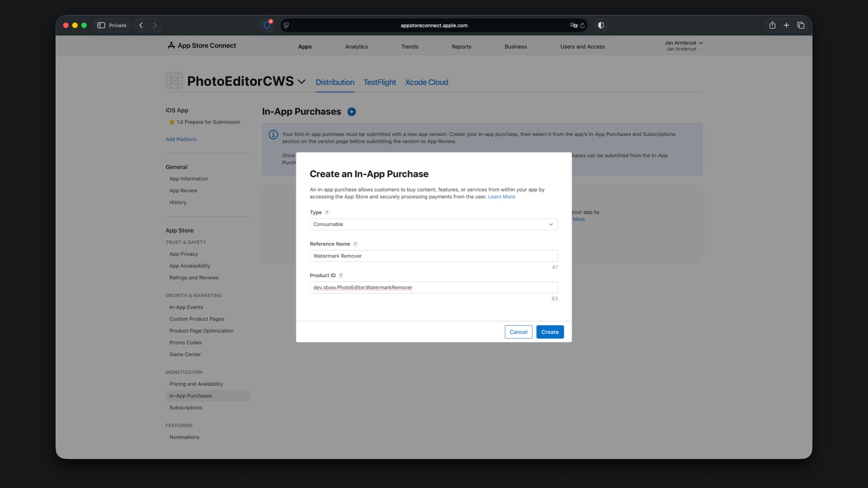Screen dimensions: 868x488
Task: Switch to the TestFlight tab
Action: 379,82
